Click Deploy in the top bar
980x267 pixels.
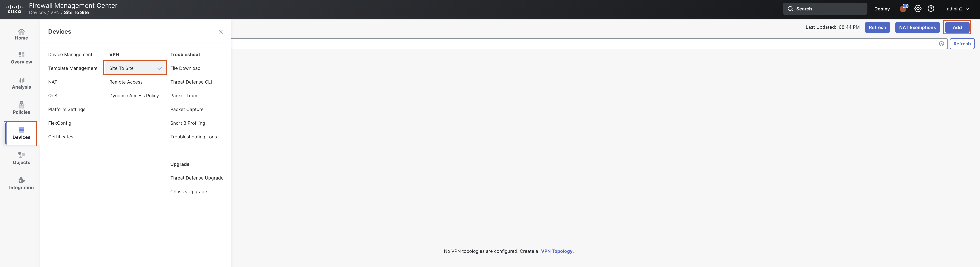[881, 9]
